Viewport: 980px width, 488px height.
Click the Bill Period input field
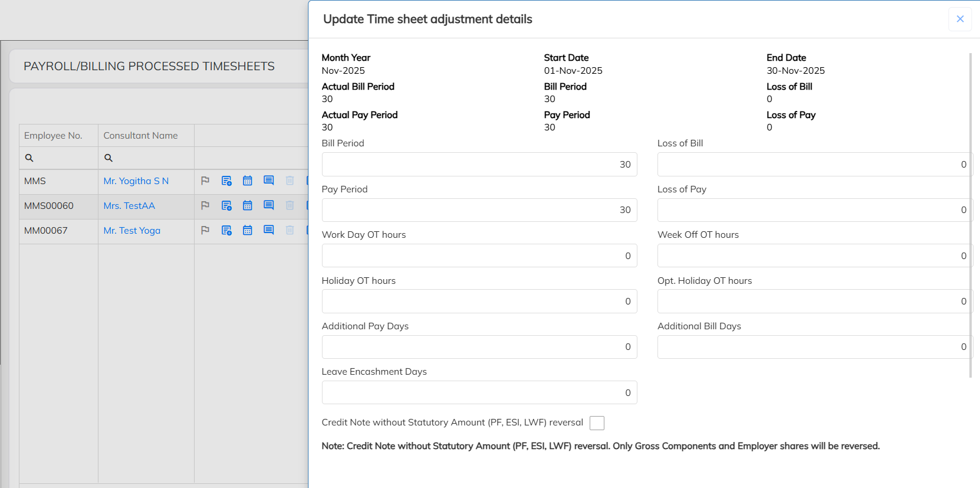click(479, 165)
